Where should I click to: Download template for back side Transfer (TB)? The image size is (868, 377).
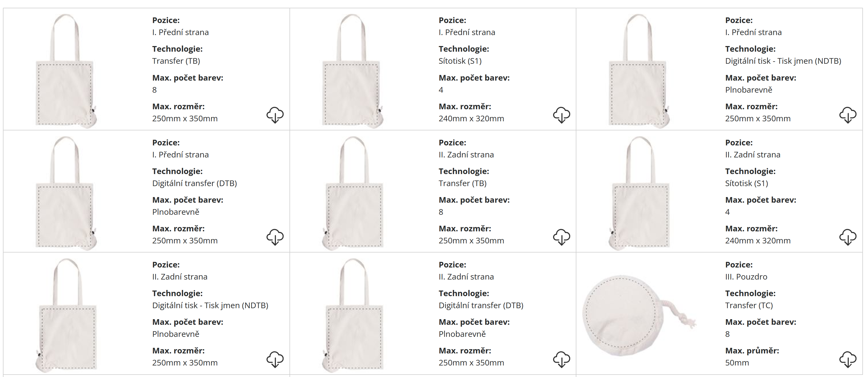pyautogui.click(x=561, y=237)
